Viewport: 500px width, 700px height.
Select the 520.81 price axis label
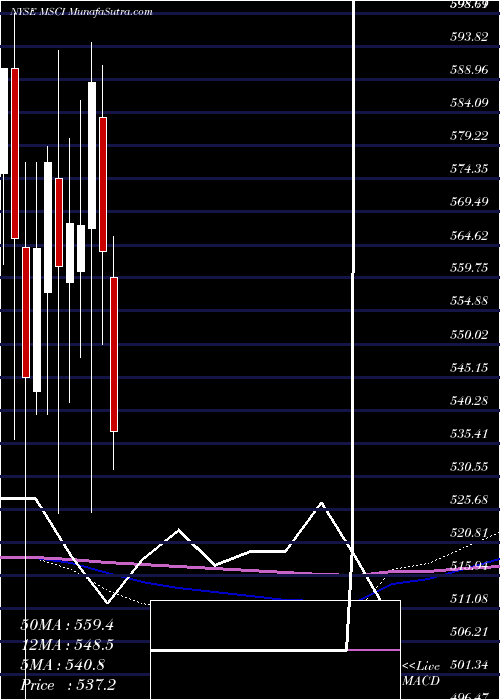pos(468,533)
